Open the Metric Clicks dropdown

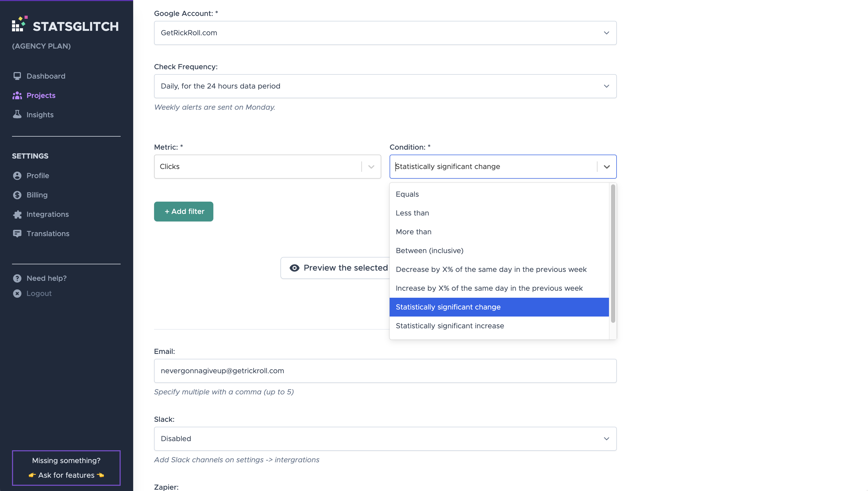pyautogui.click(x=267, y=167)
